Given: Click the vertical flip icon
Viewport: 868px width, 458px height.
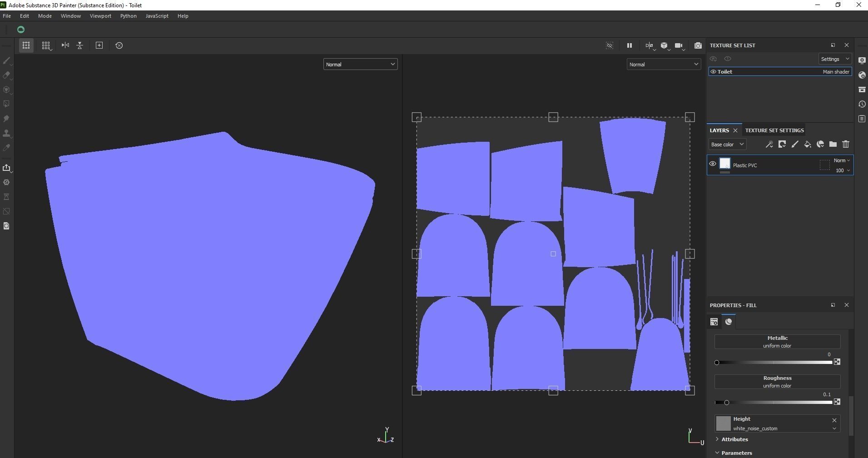Looking at the screenshot, I should coord(80,45).
